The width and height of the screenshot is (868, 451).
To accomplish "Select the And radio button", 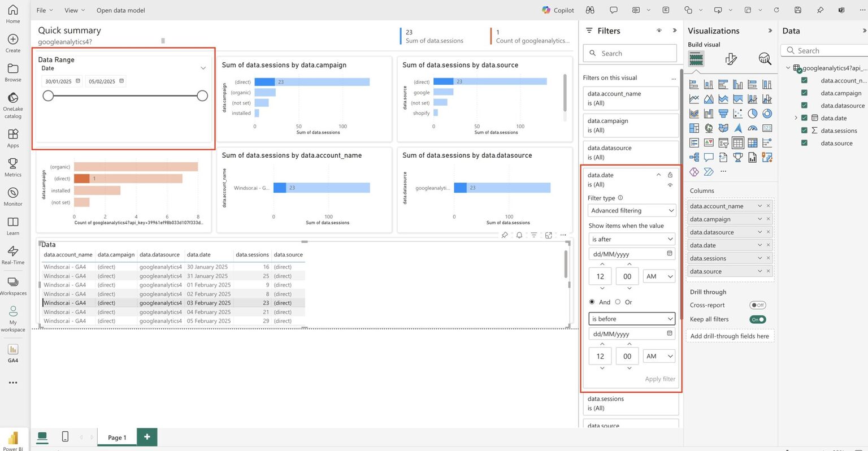I will [592, 302].
